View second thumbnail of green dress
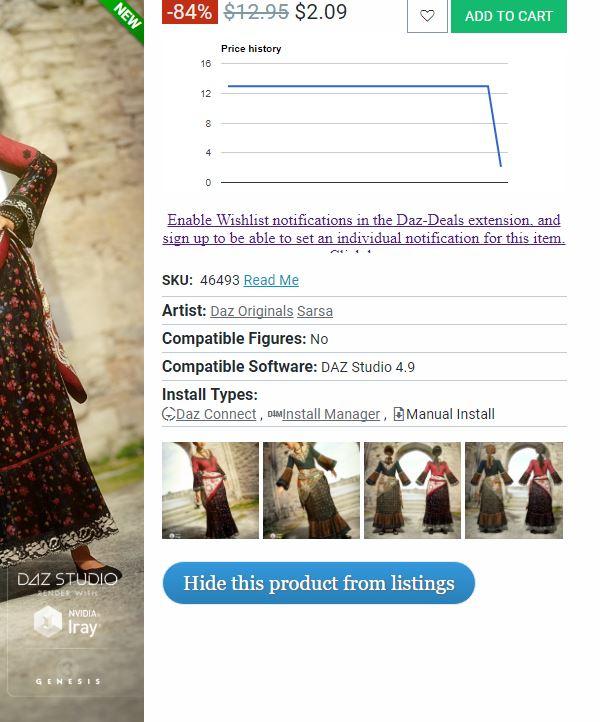Image resolution: width=600 pixels, height=722 pixels. pyautogui.click(x=311, y=490)
